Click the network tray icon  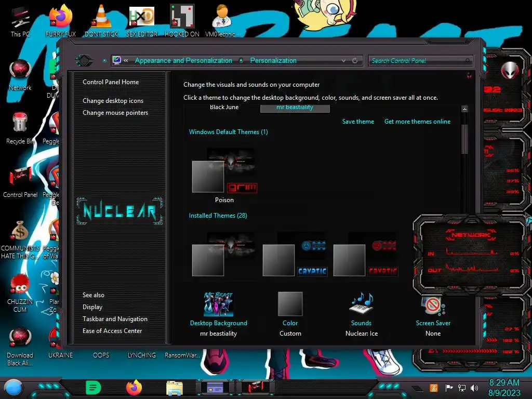point(462,388)
